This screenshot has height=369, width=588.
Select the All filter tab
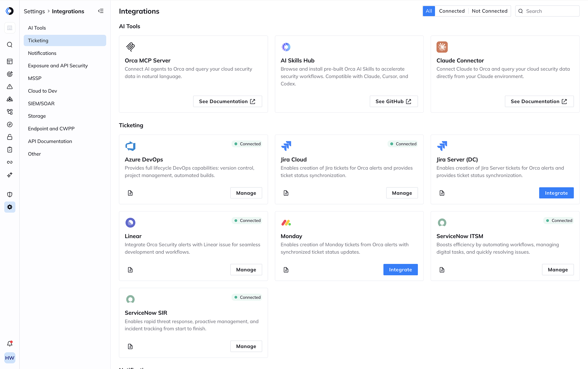429,11
